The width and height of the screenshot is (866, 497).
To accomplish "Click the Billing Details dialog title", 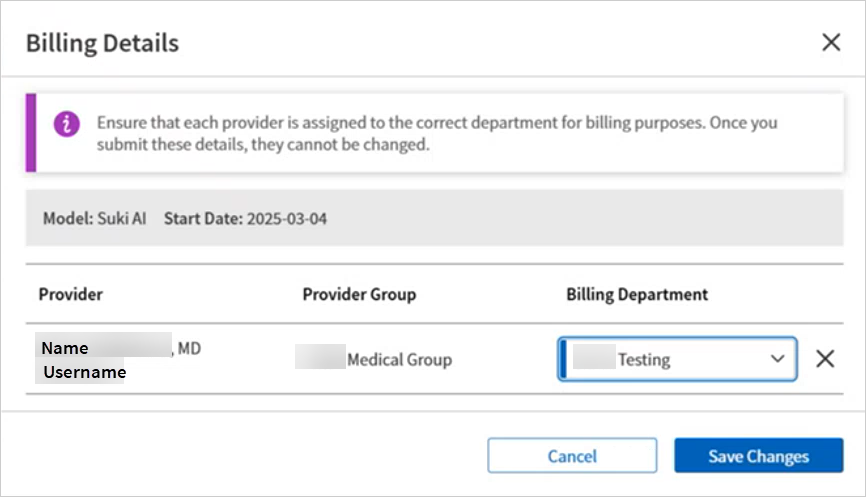I will pos(102,43).
